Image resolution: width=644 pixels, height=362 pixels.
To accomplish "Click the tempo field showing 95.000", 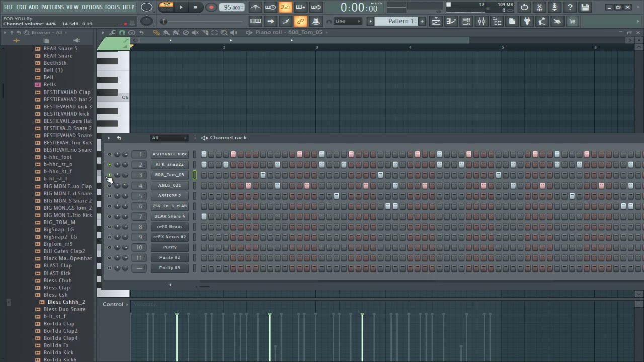I will 232,7.
